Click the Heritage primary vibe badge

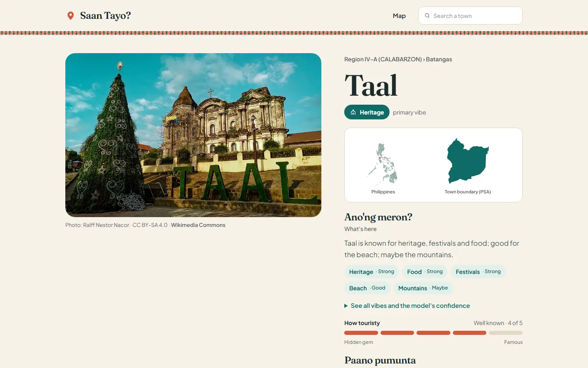click(367, 112)
